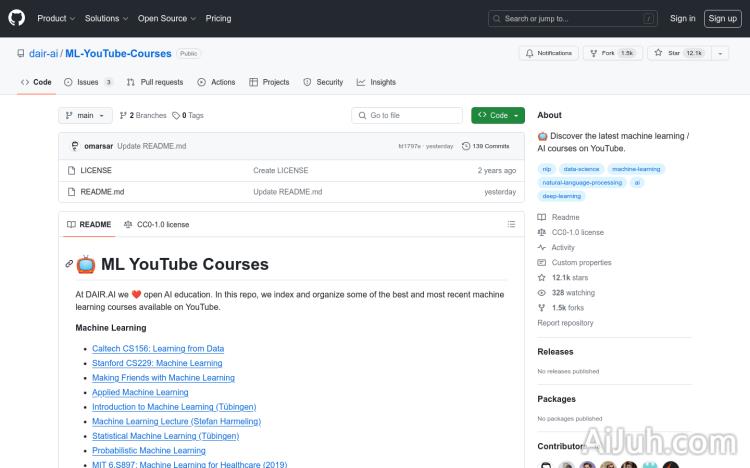Click the heading anchor link icon
The width and height of the screenshot is (750, 468).
pos(69,264)
